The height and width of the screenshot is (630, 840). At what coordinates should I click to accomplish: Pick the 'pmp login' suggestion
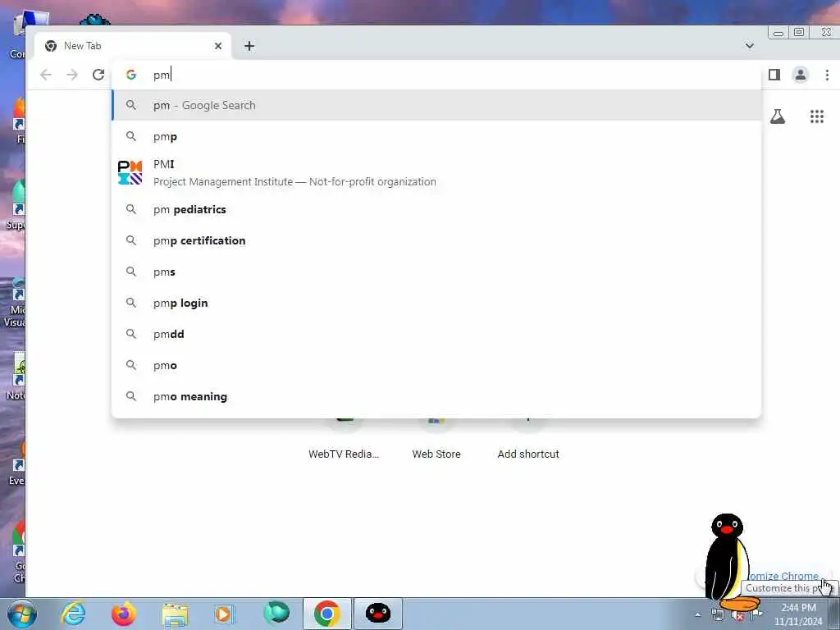[436, 303]
